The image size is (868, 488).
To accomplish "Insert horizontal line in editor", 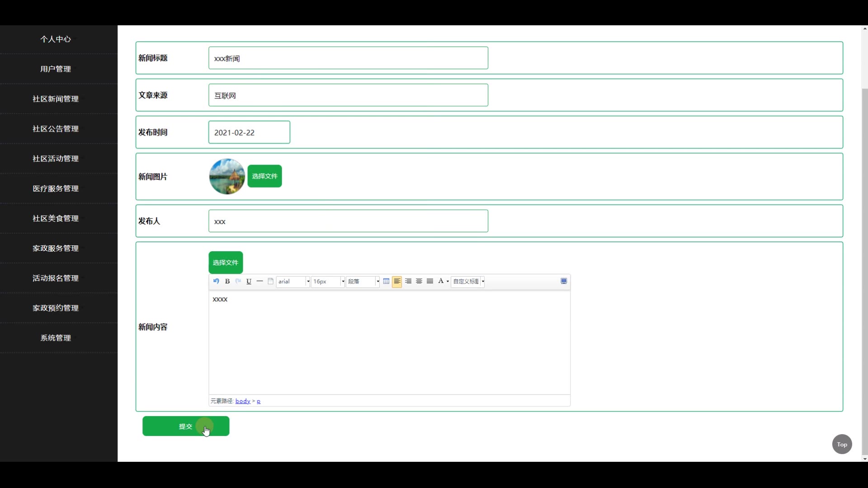I will [259, 281].
